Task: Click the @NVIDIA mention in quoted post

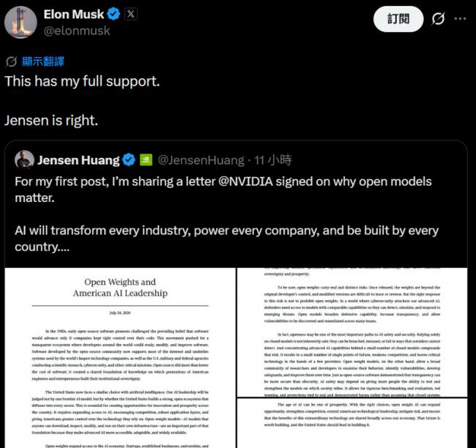Action: click(245, 182)
